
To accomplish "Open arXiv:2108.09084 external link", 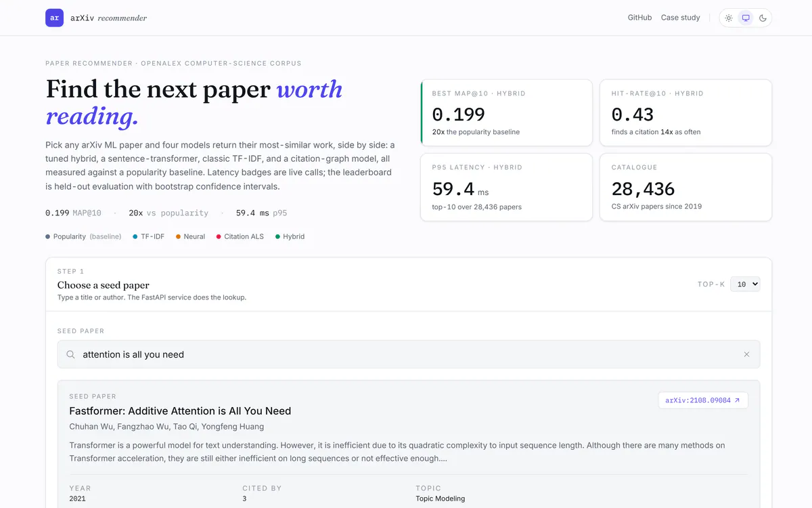I will [703, 400].
